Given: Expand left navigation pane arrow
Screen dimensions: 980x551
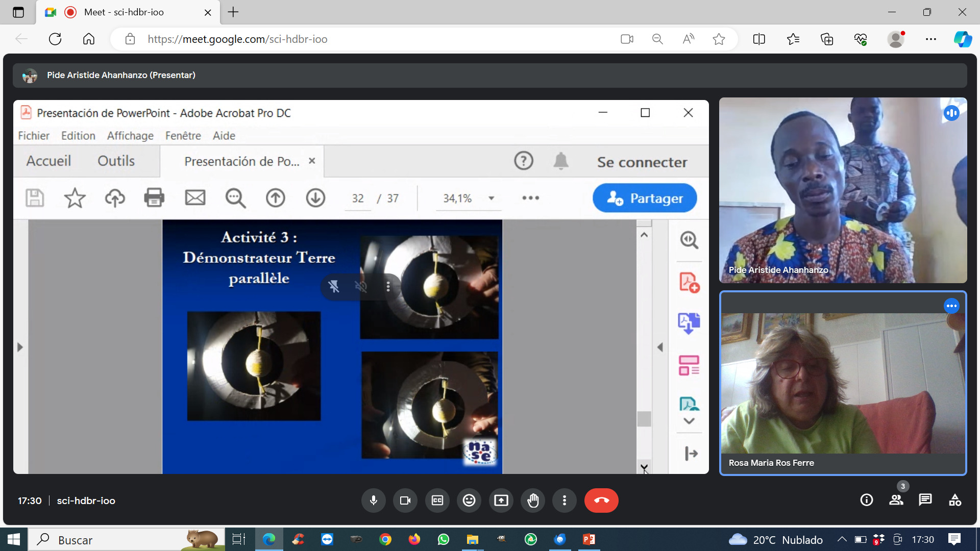Looking at the screenshot, I should 20,347.
